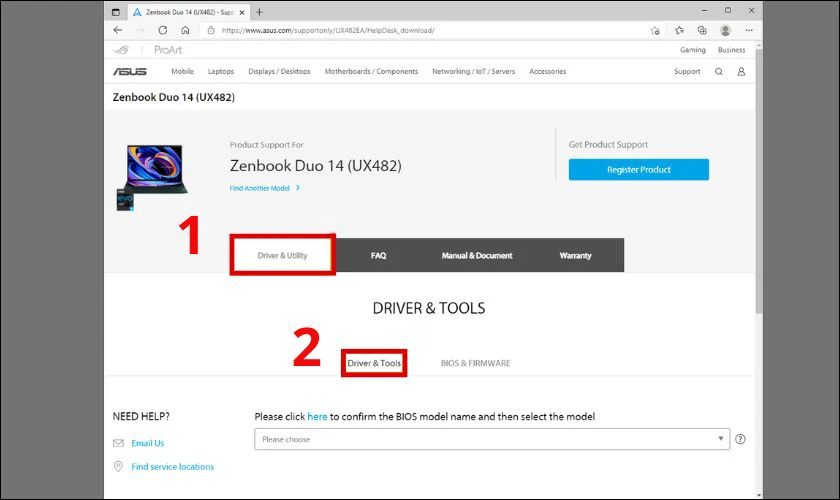Open the browser home page icon
The width and height of the screenshot is (840, 500).
click(185, 30)
